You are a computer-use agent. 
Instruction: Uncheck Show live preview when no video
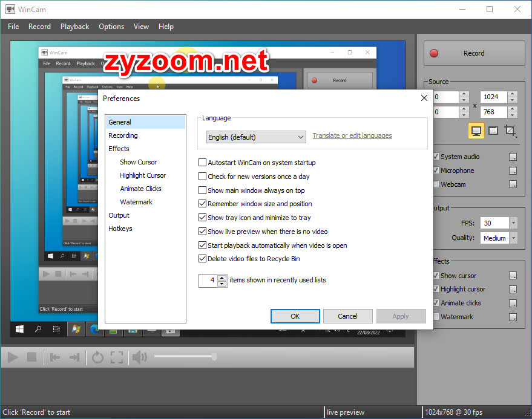202,232
